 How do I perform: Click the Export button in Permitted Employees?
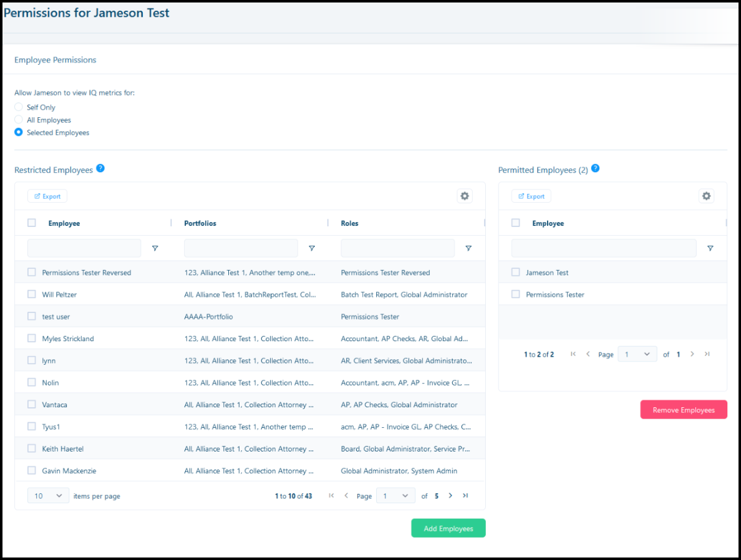(531, 196)
